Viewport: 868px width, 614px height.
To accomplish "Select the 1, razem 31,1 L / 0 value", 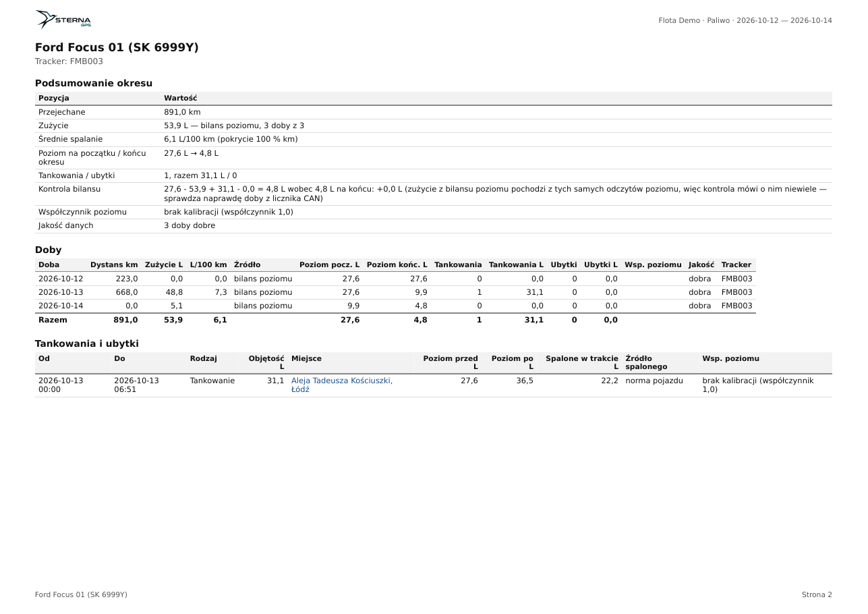I will click(x=200, y=175).
